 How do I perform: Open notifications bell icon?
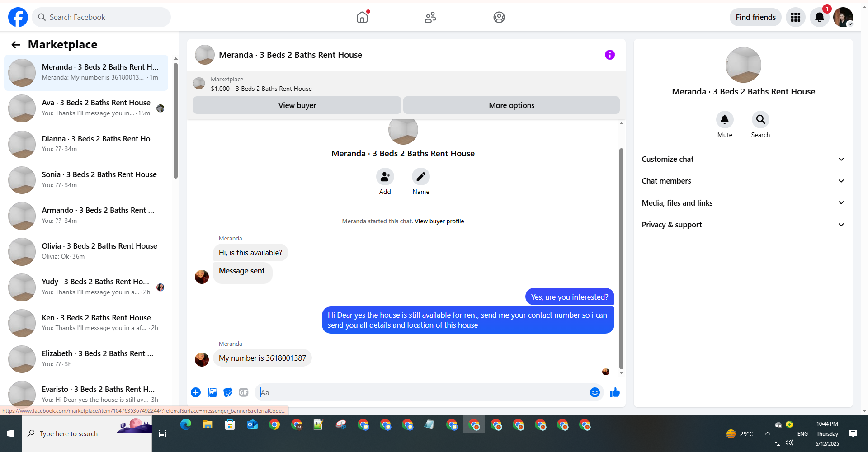[x=819, y=17]
